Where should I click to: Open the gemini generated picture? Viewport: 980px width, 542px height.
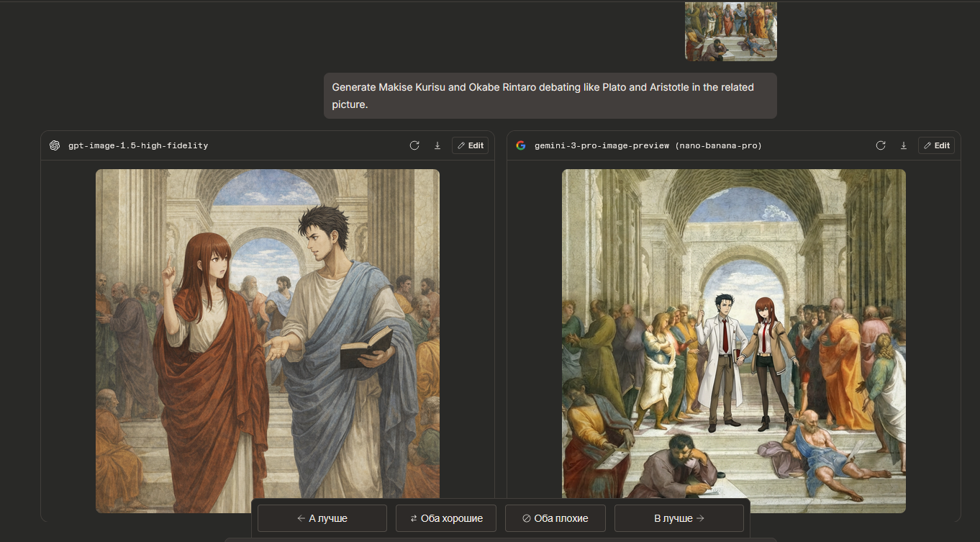click(x=734, y=341)
